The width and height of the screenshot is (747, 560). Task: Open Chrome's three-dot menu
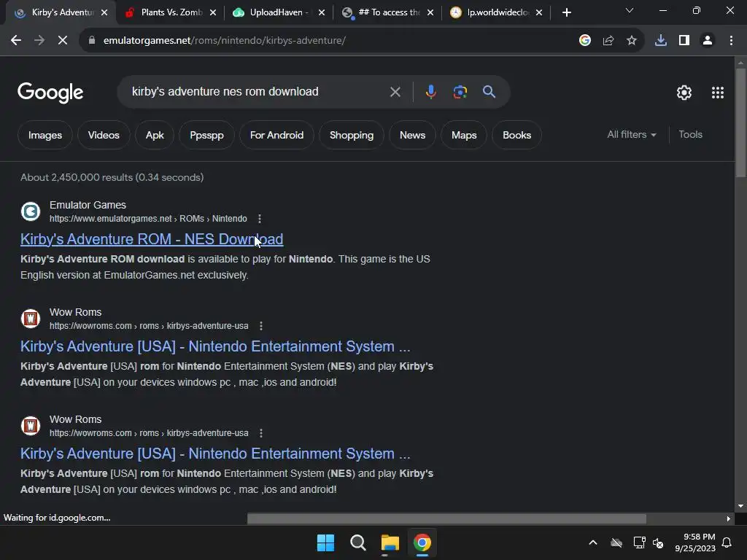tap(731, 41)
